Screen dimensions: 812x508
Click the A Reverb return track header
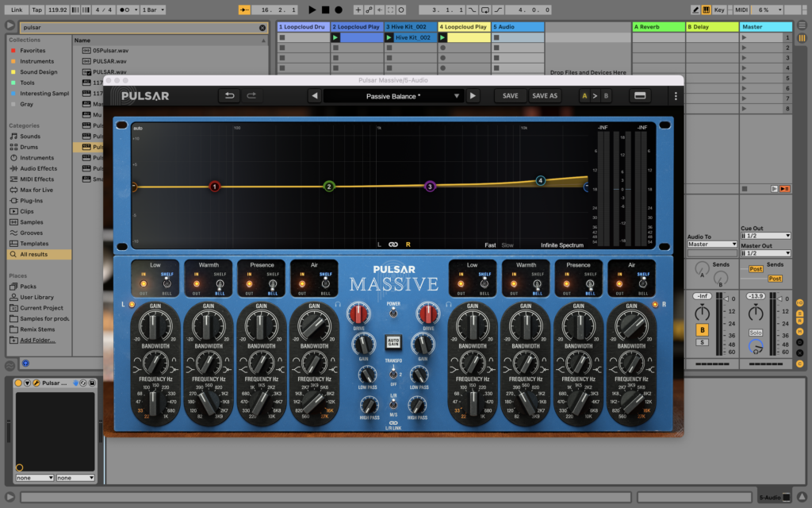[x=659, y=27]
